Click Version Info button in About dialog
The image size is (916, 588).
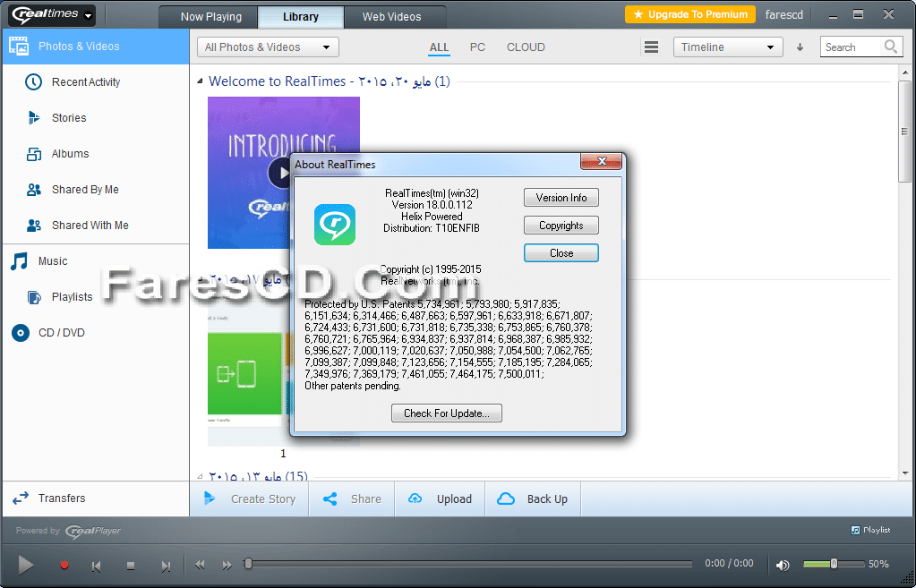coord(561,198)
